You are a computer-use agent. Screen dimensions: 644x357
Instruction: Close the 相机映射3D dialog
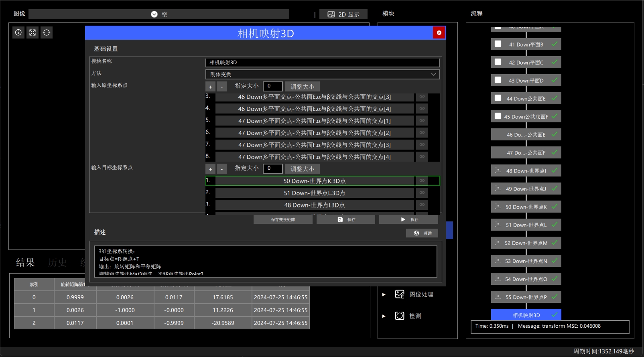pyautogui.click(x=439, y=32)
